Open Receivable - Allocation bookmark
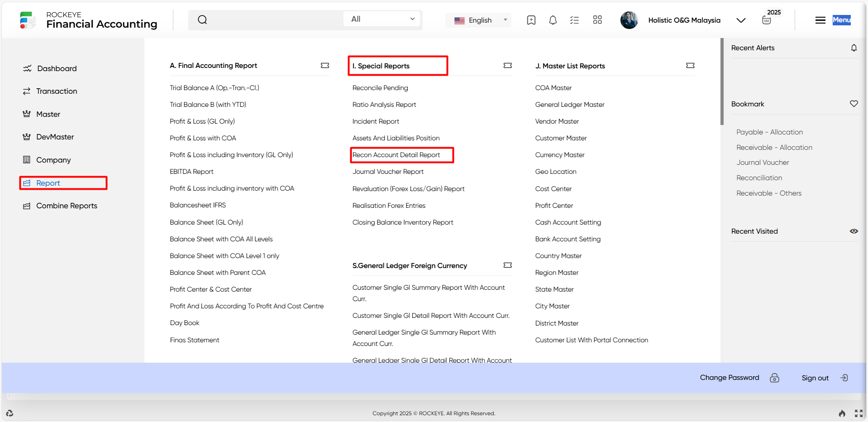The height and width of the screenshot is (422, 868). pyautogui.click(x=774, y=148)
